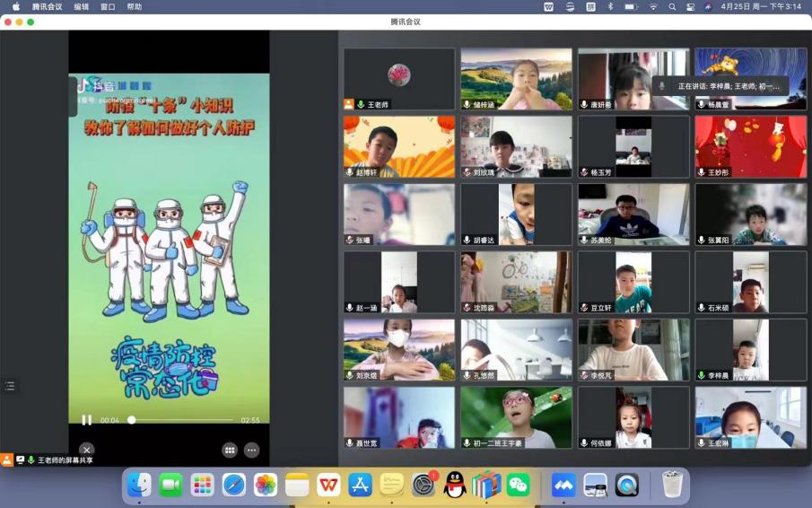Image resolution: width=812 pixels, height=508 pixels.
Task: Select 李悦凡's video thumbnail
Action: [633, 350]
